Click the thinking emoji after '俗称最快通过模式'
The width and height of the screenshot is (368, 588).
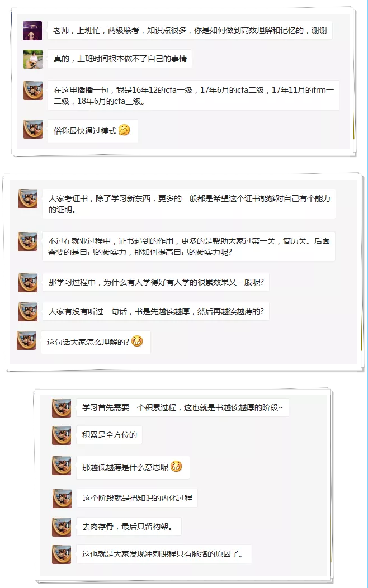124,130
